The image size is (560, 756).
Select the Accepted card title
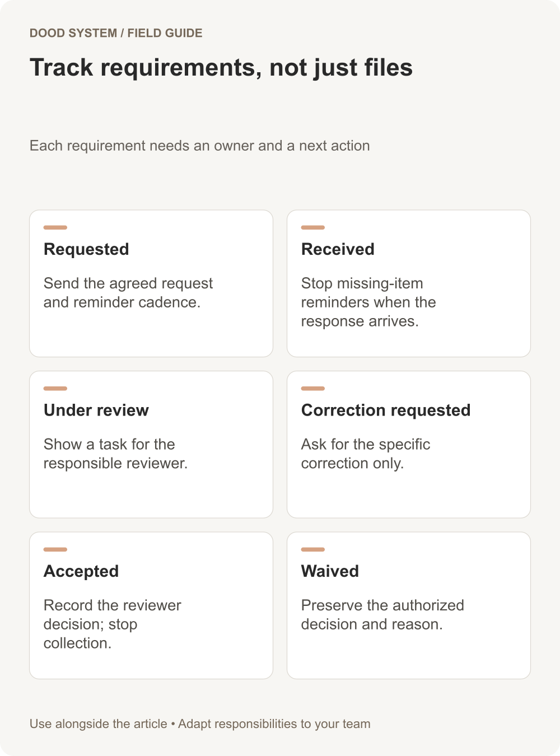click(x=81, y=571)
